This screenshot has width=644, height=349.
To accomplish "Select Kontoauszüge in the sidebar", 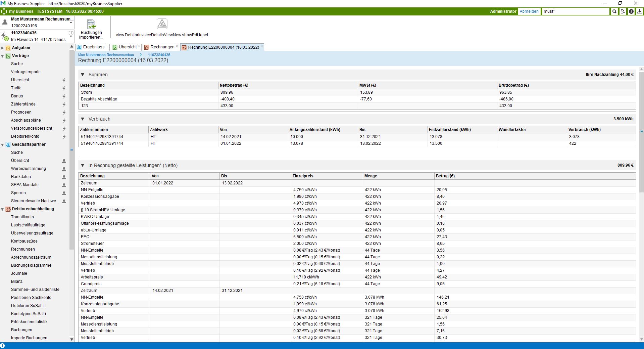I will pyautogui.click(x=24, y=241).
